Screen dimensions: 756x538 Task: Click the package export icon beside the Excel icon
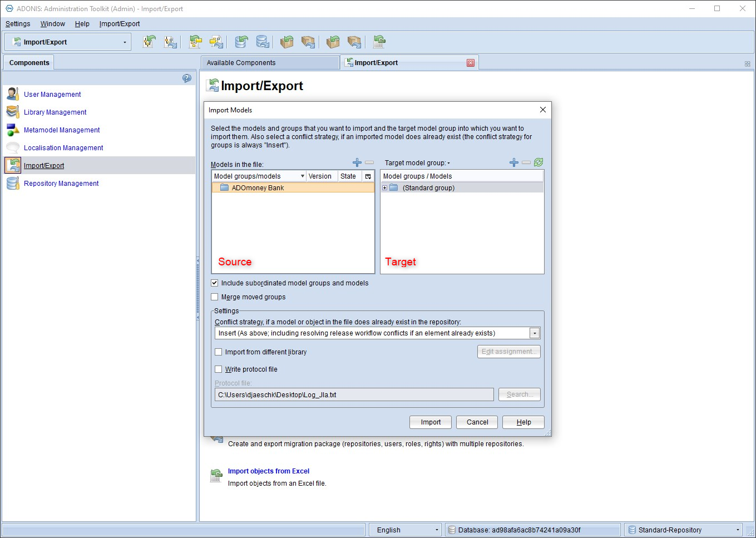(x=354, y=42)
